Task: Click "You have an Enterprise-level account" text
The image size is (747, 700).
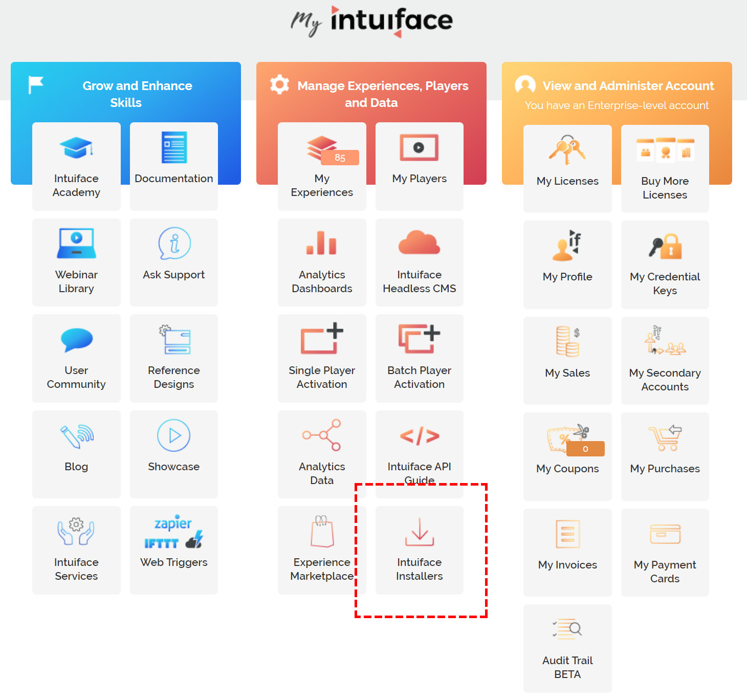Action: (x=617, y=105)
